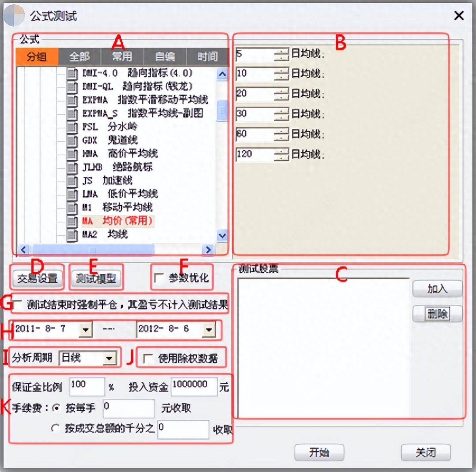This screenshot has height=472, width=476.
Task: Click the spinner on the 30 日均线 field
Action: (281, 114)
